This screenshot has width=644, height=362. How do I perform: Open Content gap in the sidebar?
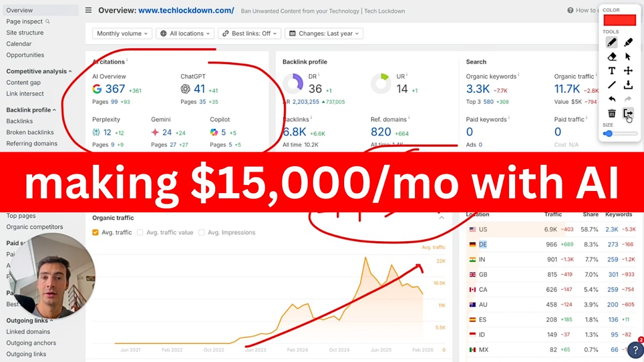coord(23,82)
